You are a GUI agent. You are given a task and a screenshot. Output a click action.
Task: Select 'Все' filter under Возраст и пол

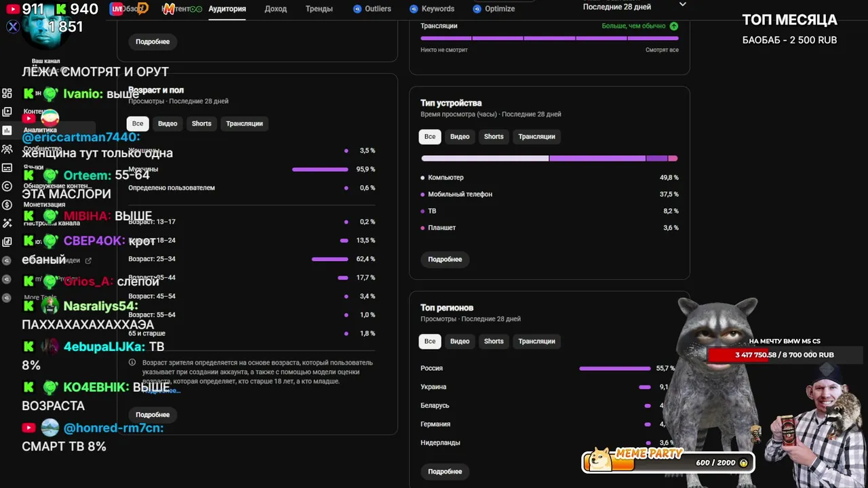pyautogui.click(x=138, y=123)
